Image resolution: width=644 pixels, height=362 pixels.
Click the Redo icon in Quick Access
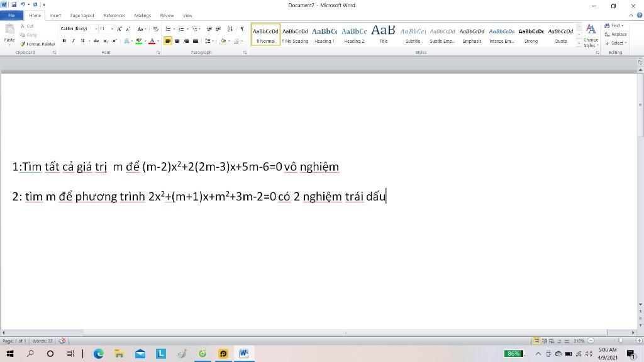(35, 4)
